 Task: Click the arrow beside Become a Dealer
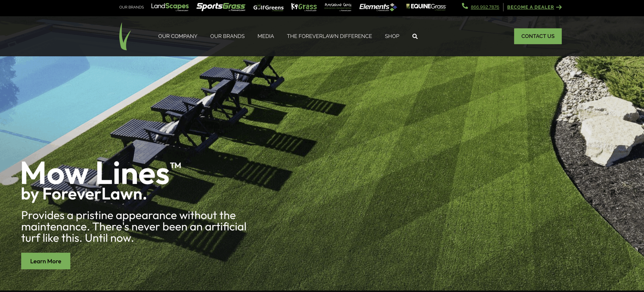(x=559, y=7)
